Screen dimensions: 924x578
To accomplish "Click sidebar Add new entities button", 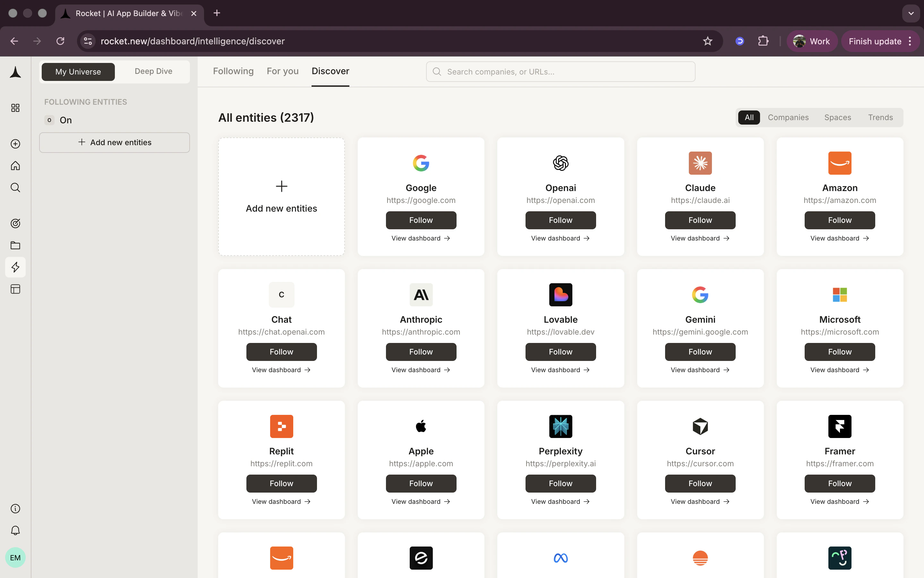I will (x=114, y=142).
